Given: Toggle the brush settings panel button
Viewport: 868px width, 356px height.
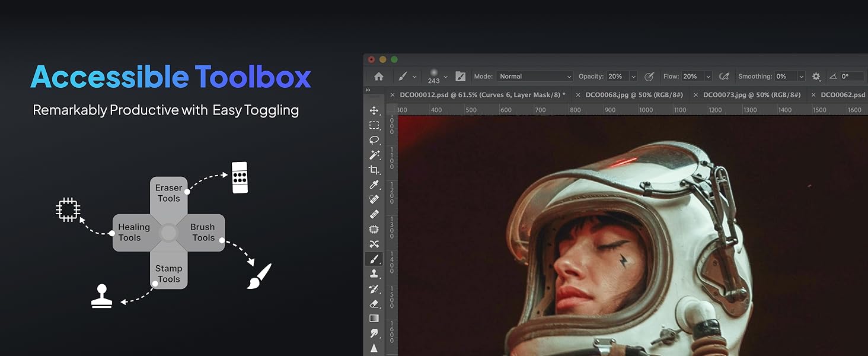Looking at the screenshot, I should click(x=460, y=77).
